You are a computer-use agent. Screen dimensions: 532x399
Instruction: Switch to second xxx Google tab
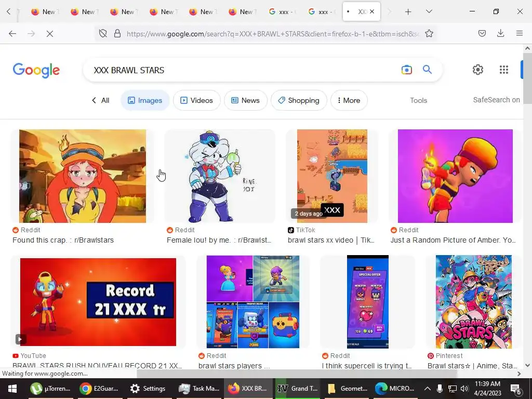[322, 11]
